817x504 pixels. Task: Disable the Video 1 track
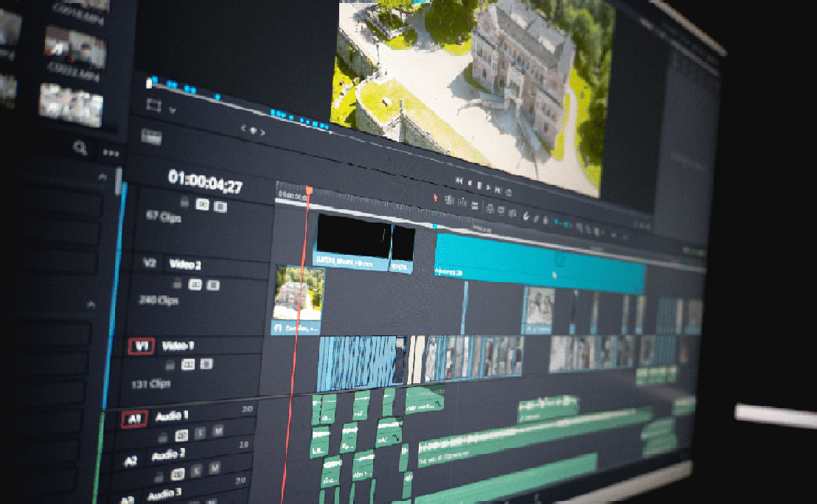pos(206,364)
